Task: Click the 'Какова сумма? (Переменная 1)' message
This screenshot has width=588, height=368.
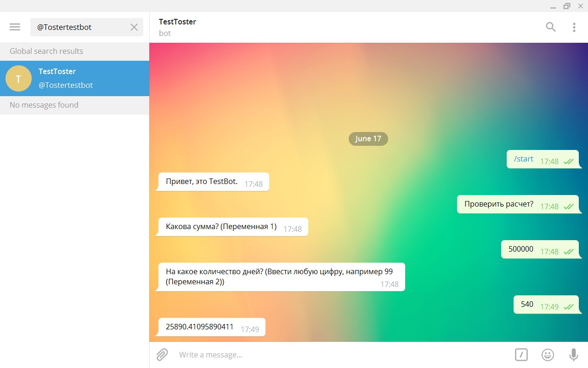Action: tap(233, 227)
